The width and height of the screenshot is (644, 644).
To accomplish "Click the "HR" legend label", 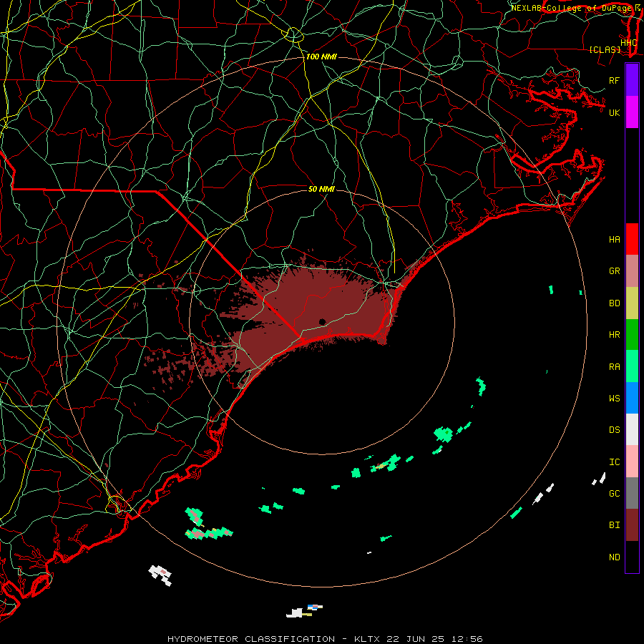I will coord(615,335).
